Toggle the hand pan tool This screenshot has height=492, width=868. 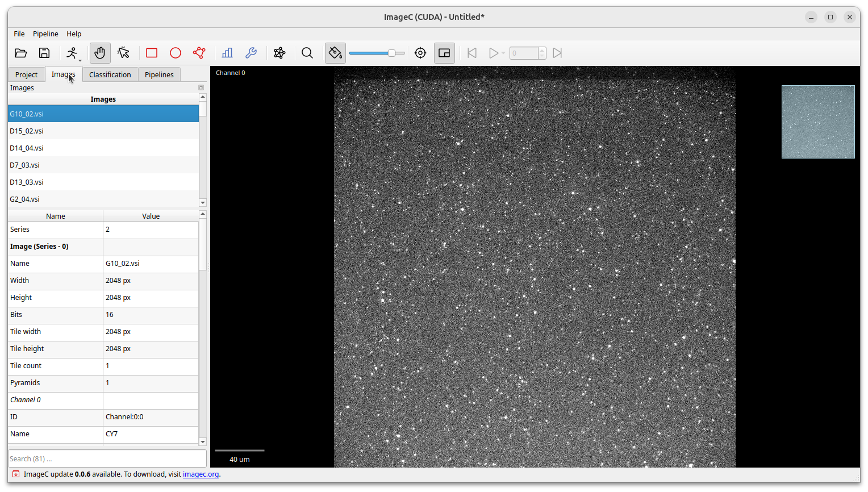point(100,53)
